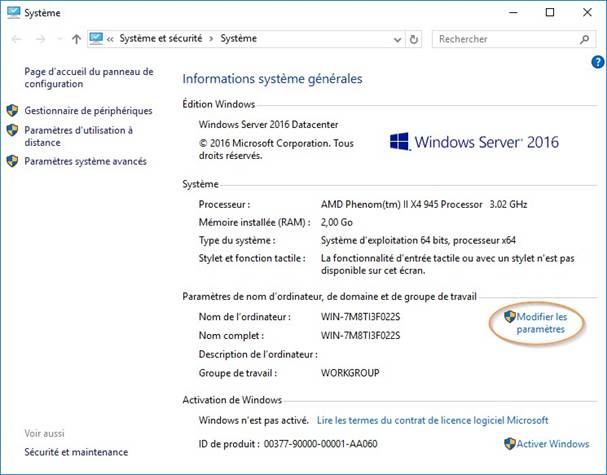The image size is (607, 475).
Task: Close the Système window
Action: pos(587,12)
